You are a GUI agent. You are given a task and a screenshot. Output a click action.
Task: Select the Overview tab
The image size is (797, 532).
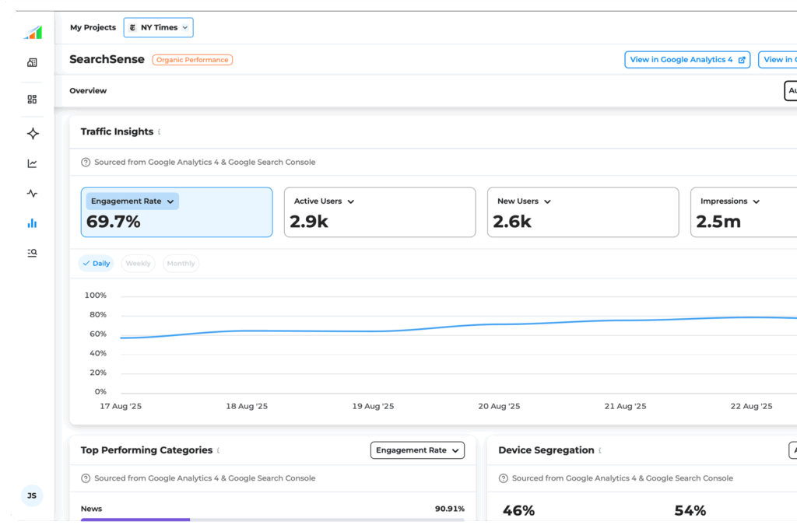[x=88, y=91]
